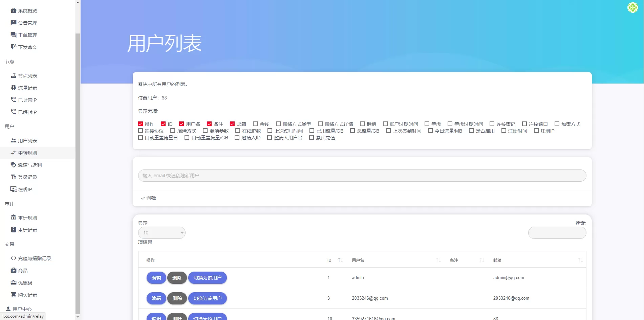Click the audit rules bank icon
644x320 pixels.
click(14, 218)
